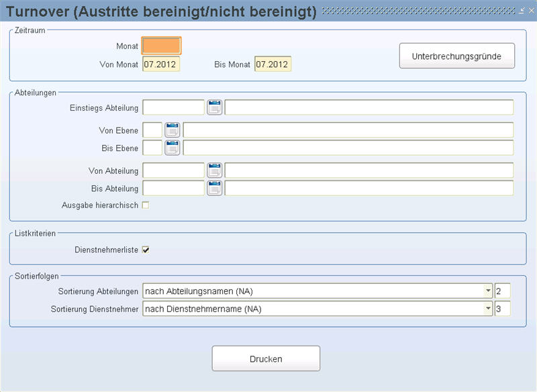
Task: Close the Turnover dialog window
Action: pyautogui.click(x=531, y=11)
